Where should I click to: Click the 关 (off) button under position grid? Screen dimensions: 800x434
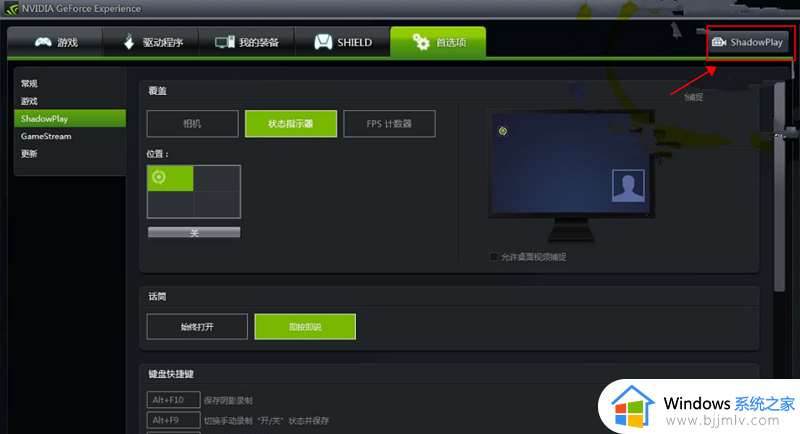click(x=194, y=233)
